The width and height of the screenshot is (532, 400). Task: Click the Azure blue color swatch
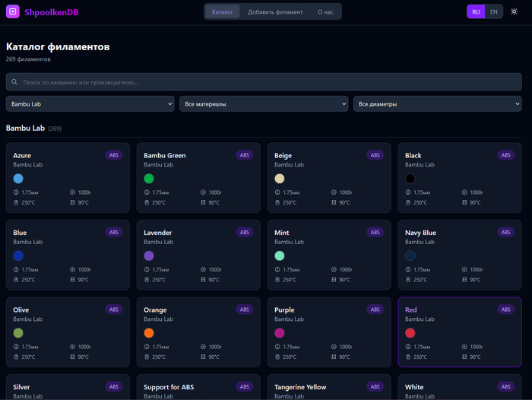(x=18, y=179)
